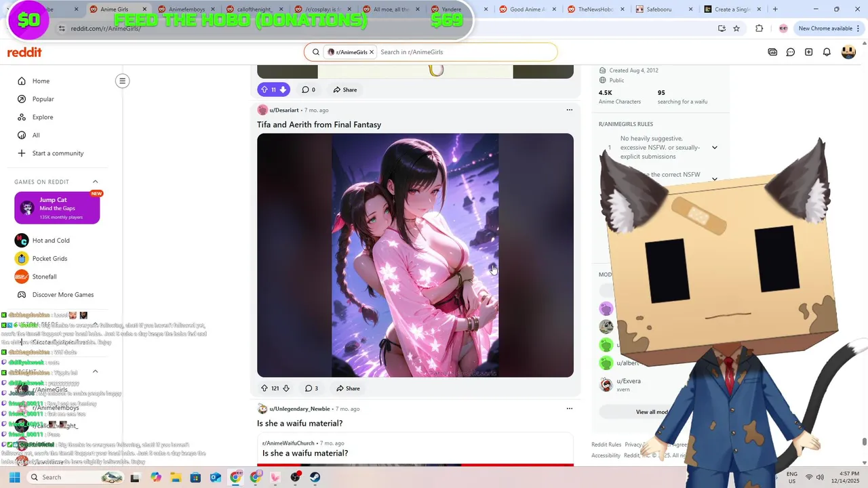Open the notifications bell
The image size is (868, 488).
(x=827, y=52)
